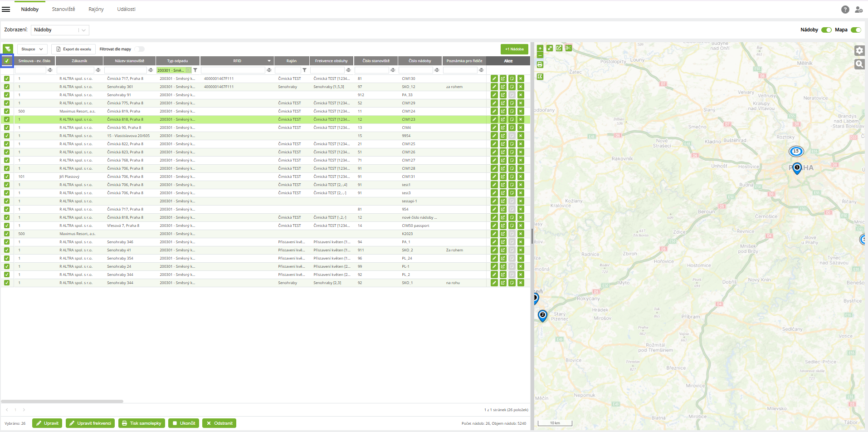Open the Události tab

tap(126, 9)
